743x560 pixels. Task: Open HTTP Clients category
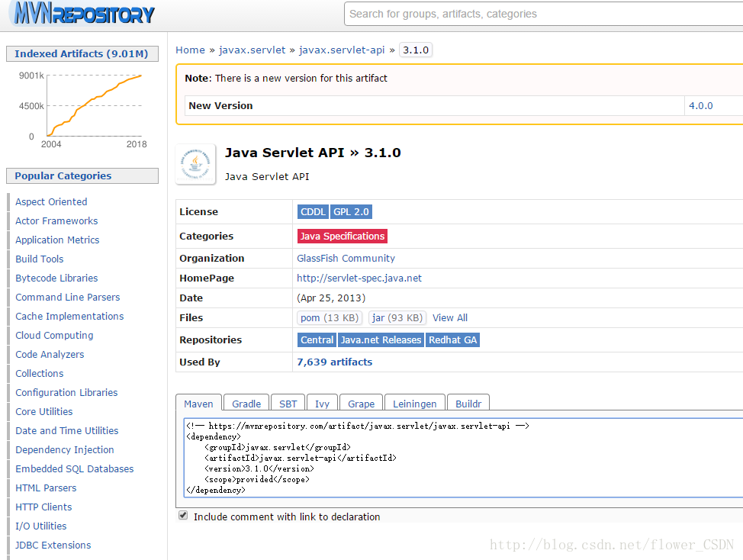coord(43,507)
